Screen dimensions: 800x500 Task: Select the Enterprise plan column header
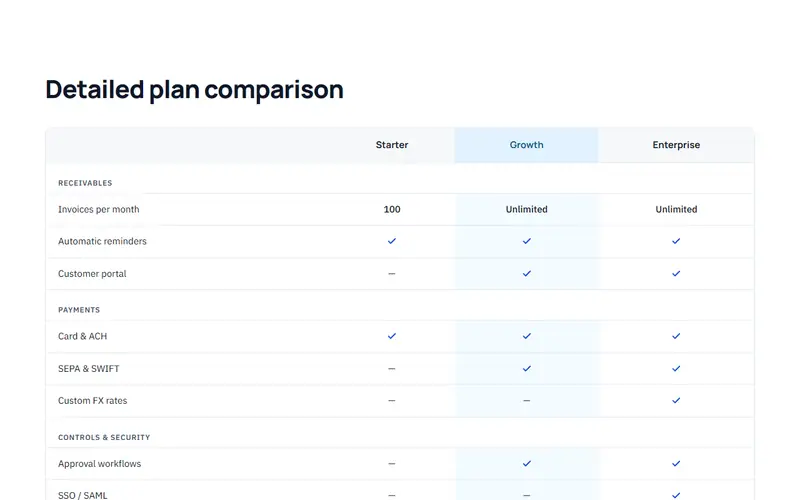tap(676, 145)
